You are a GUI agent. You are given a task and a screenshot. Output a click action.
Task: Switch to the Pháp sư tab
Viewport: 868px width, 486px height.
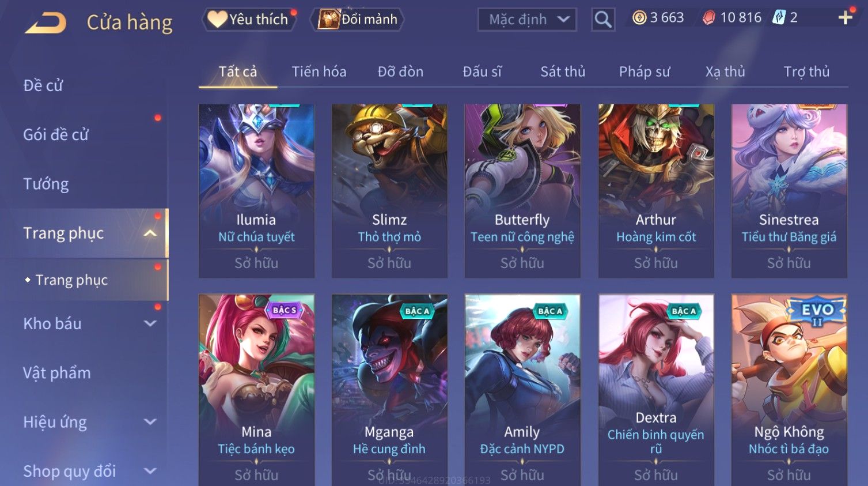(x=645, y=71)
